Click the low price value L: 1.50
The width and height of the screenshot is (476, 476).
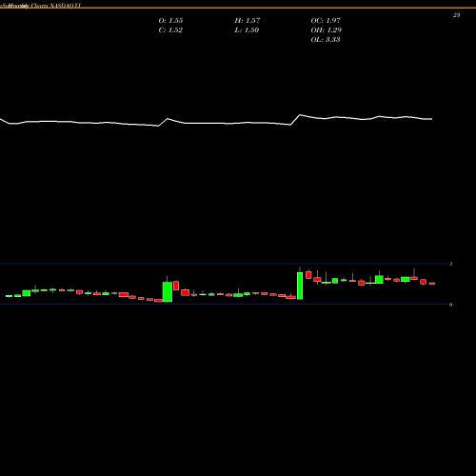click(247, 30)
